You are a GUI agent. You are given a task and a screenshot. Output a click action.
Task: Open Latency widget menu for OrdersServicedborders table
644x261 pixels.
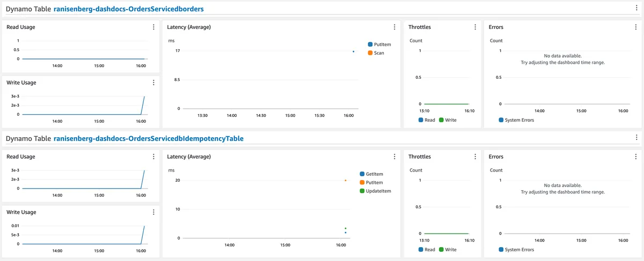pyautogui.click(x=394, y=27)
